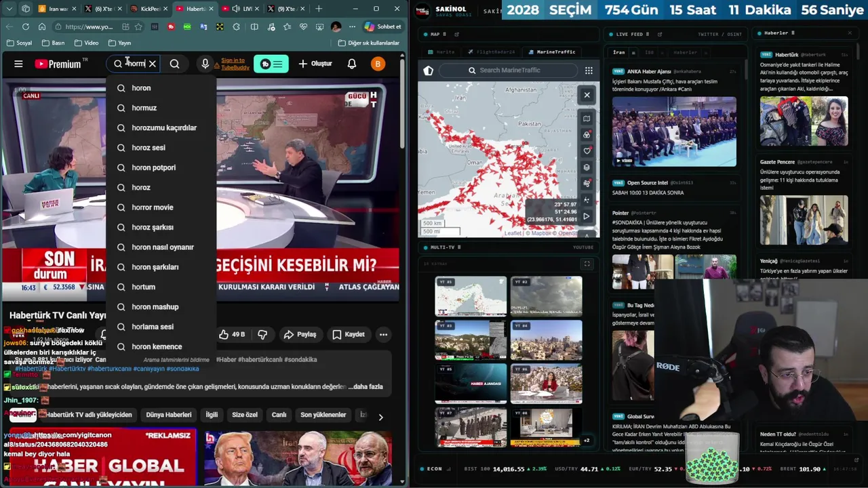The width and height of the screenshot is (868, 488).
Task: Select Haberler tab in Live Feed
Action: (x=685, y=52)
